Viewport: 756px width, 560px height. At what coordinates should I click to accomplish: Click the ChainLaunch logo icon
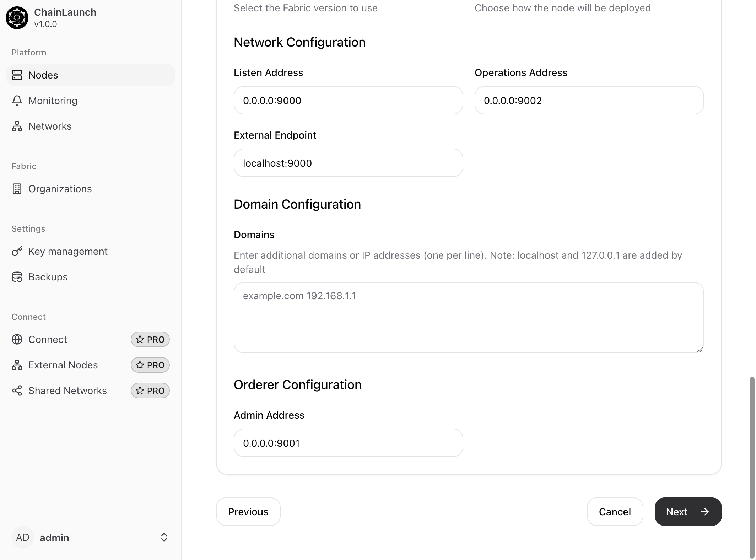(x=17, y=18)
